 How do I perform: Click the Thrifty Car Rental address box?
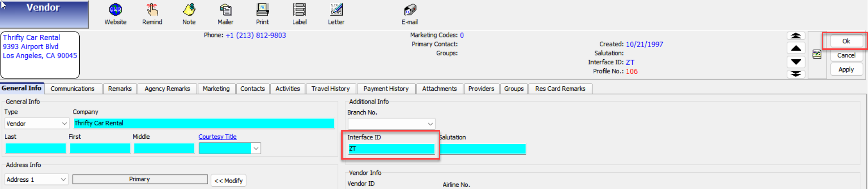(40, 55)
